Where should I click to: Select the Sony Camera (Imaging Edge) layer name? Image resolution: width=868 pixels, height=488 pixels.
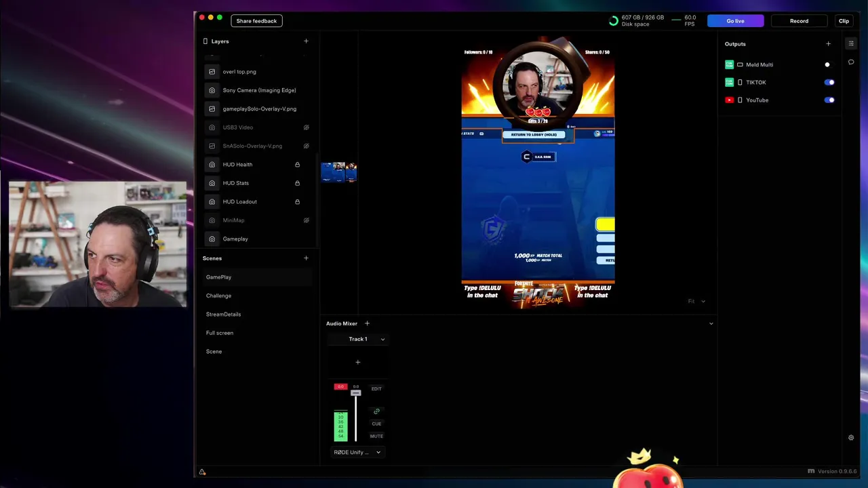point(259,90)
